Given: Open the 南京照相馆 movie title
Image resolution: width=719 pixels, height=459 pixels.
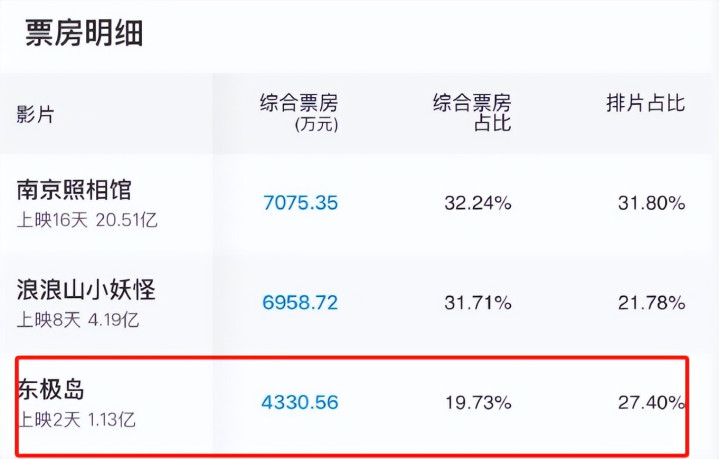Looking at the screenshot, I should (74, 189).
